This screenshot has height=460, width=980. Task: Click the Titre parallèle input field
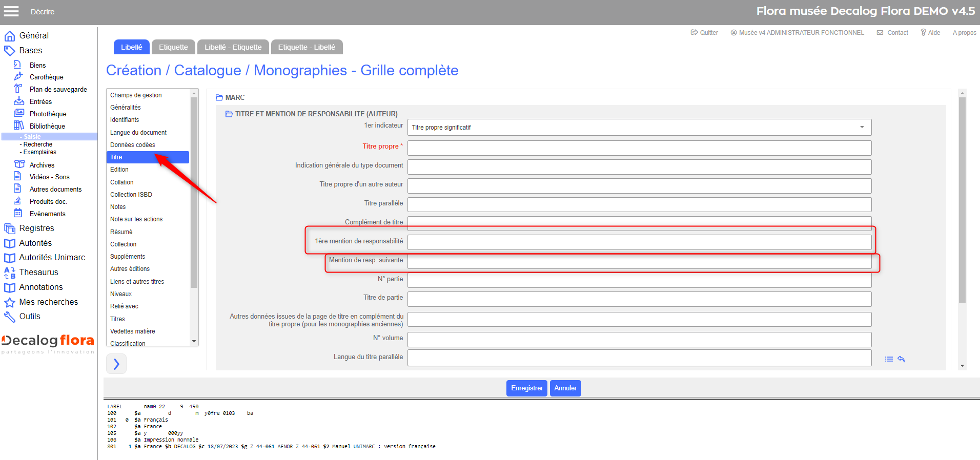(x=639, y=204)
